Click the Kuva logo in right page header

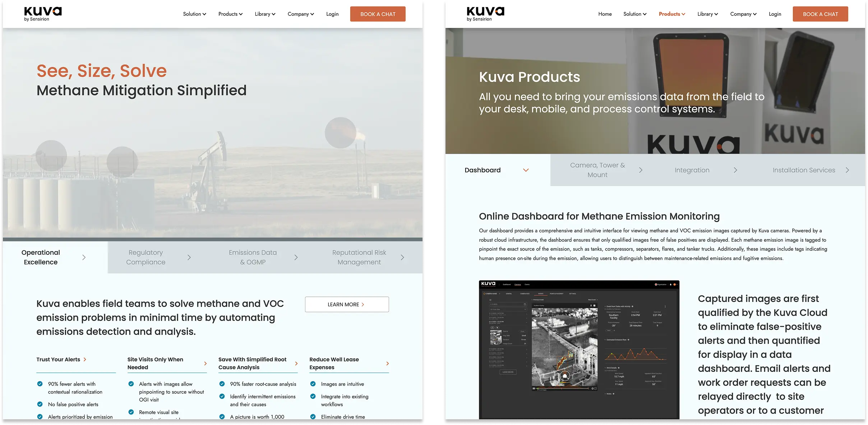[x=485, y=14]
